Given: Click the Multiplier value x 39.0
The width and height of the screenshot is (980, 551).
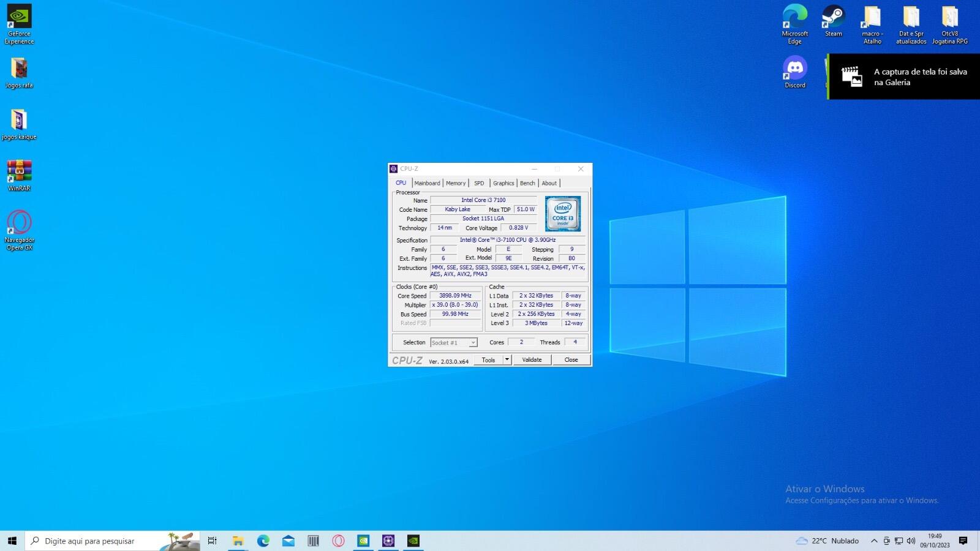Looking at the screenshot, I should [x=455, y=305].
